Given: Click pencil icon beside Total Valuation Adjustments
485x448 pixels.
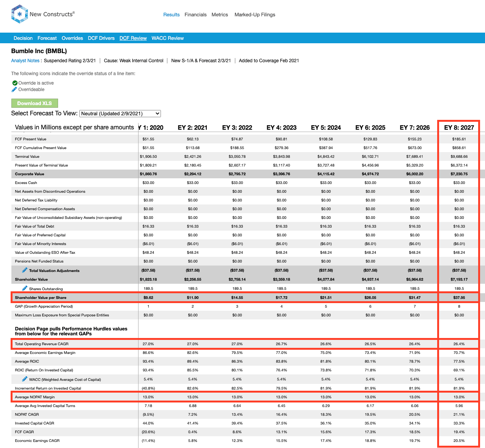Looking at the screenshot, I should (25, 270).
